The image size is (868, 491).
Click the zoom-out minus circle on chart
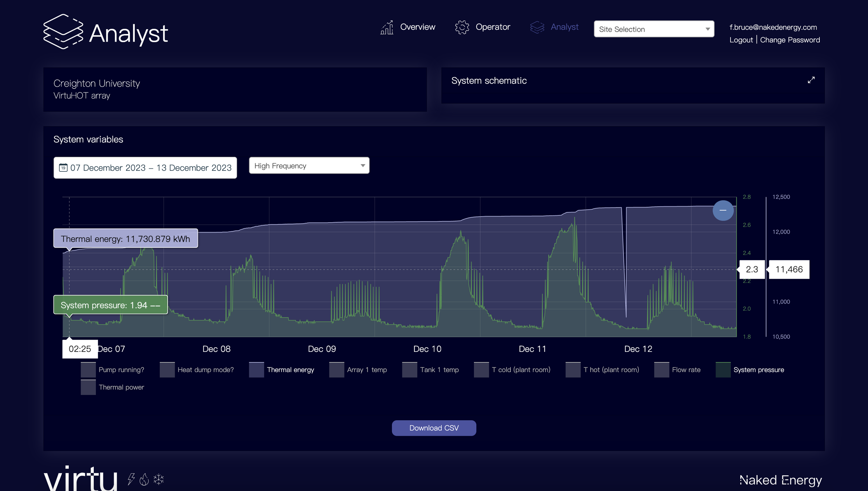723,210
